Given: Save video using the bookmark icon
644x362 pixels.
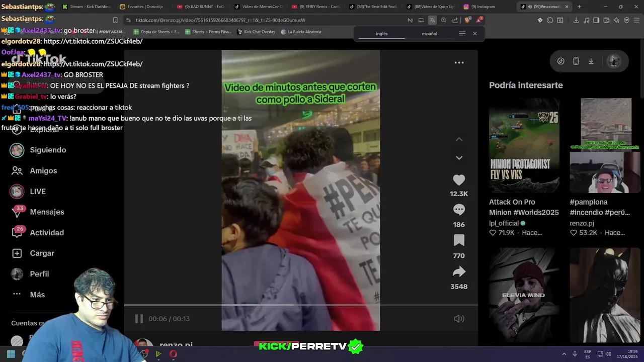Looking at the screenshot, I should point(459,240).
